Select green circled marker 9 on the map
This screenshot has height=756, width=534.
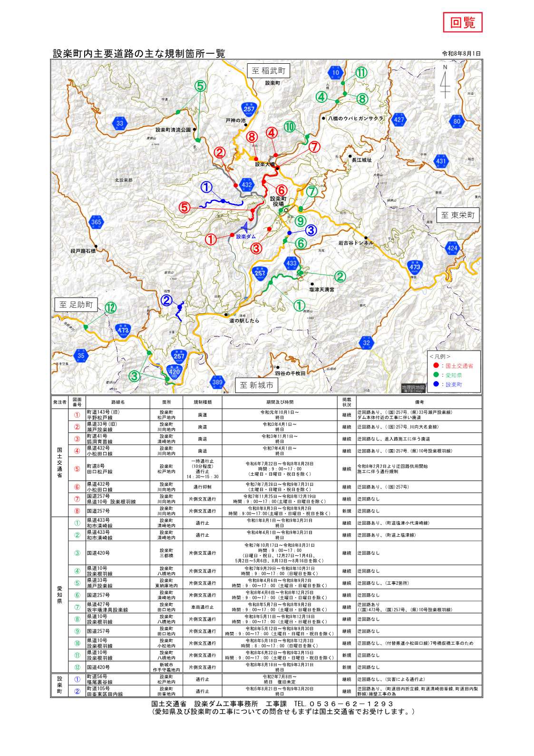(300, 221)
